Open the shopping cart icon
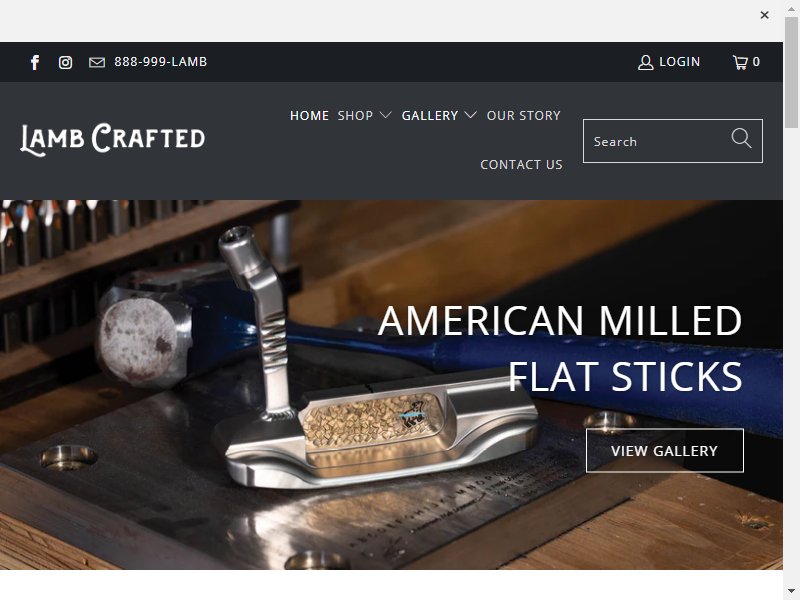The height and width of the screenshot is (600, 800). (740, 62)
